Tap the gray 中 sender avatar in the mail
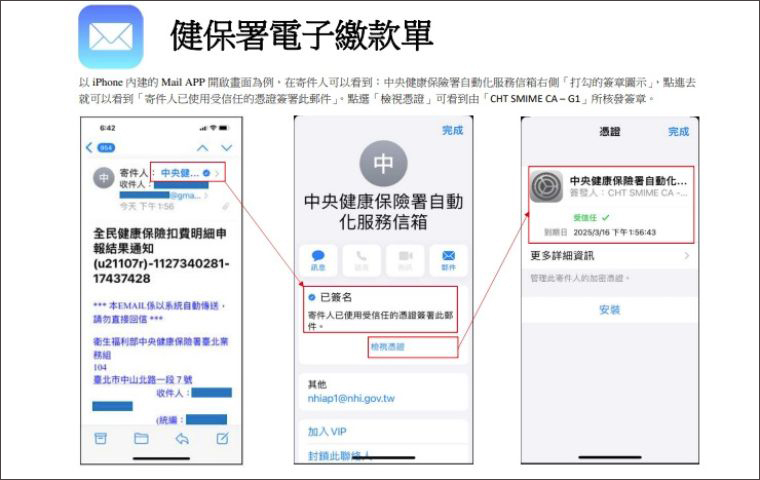Screen dimensions: 760x480 (104, 178)
